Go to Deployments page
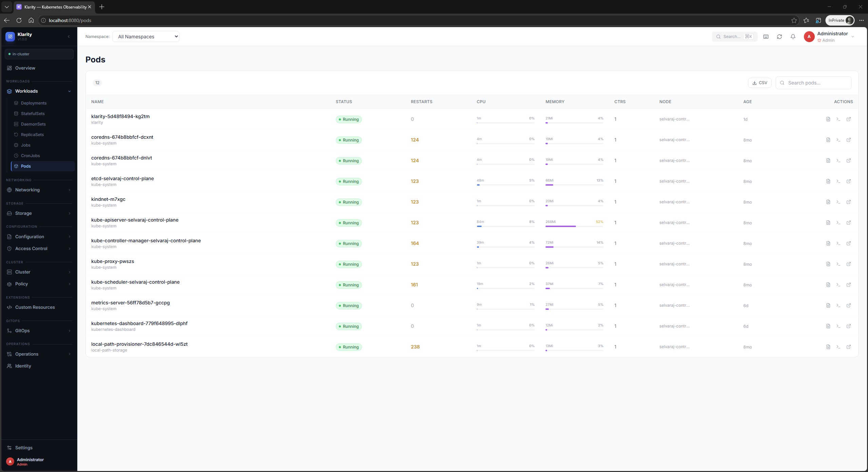868x472 pixels. 43,103
